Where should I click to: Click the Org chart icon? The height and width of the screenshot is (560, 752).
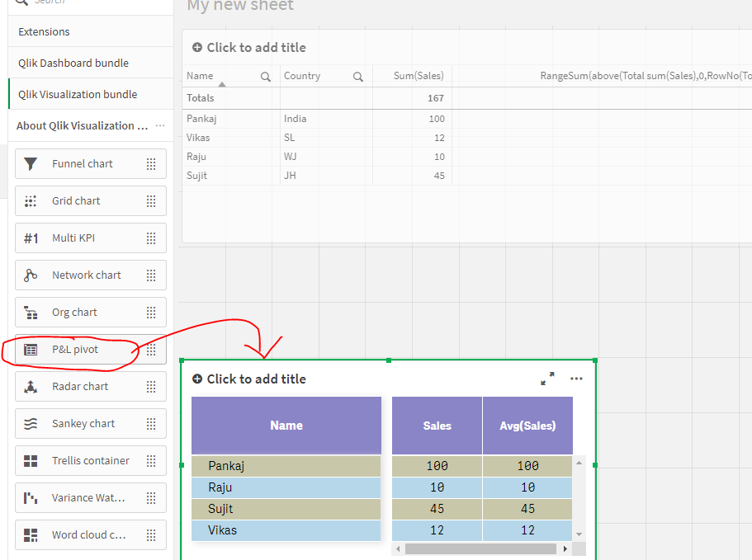pyautogui.click(x=31, y=312)
